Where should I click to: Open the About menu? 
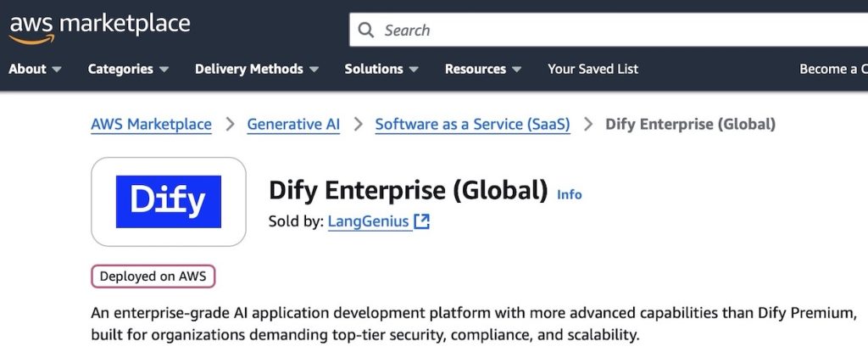[x=35, y=69]
